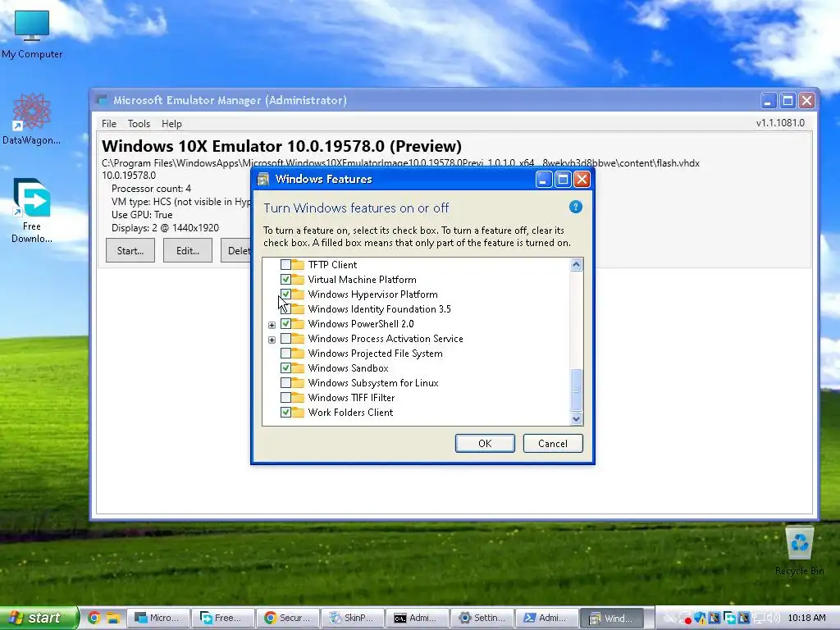Cancel the Windows Features dialog
The image size is (840, 630).
553,444
